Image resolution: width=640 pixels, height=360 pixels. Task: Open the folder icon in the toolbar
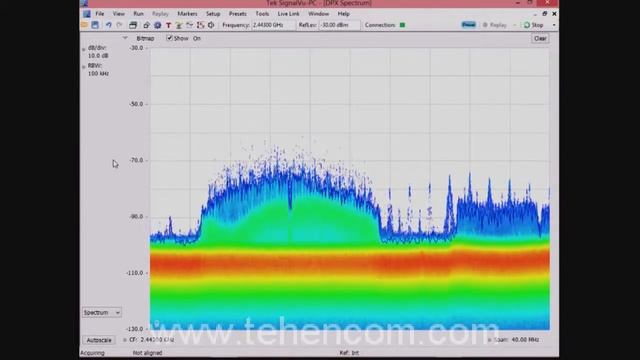coord(84,25)
